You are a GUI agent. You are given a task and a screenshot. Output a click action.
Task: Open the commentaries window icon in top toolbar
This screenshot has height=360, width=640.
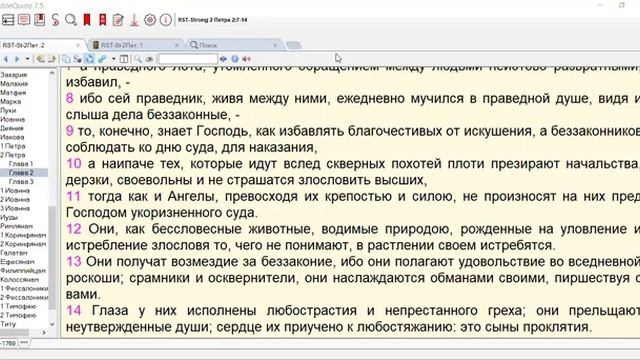click(24, 20)
